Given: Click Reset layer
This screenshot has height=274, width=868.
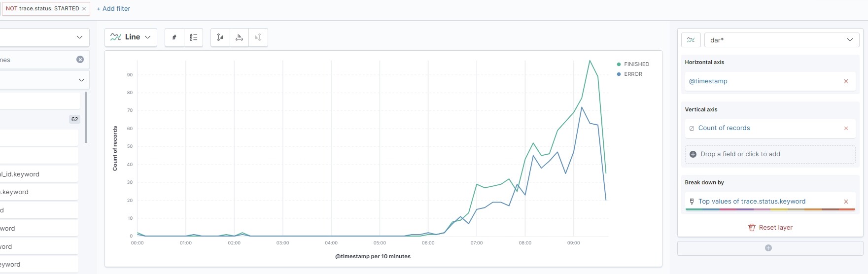Looking at the screenshot, I should click(770, 228).
